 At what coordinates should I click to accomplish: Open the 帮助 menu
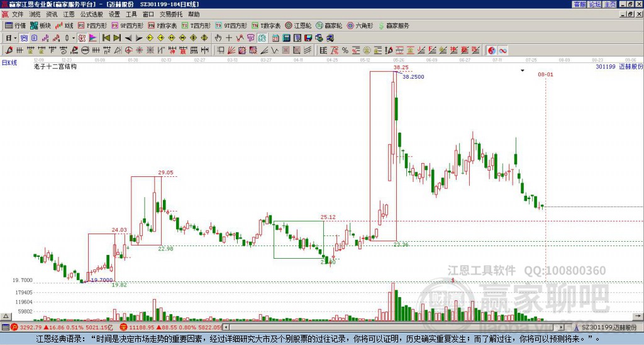click(x=194, y=14)
